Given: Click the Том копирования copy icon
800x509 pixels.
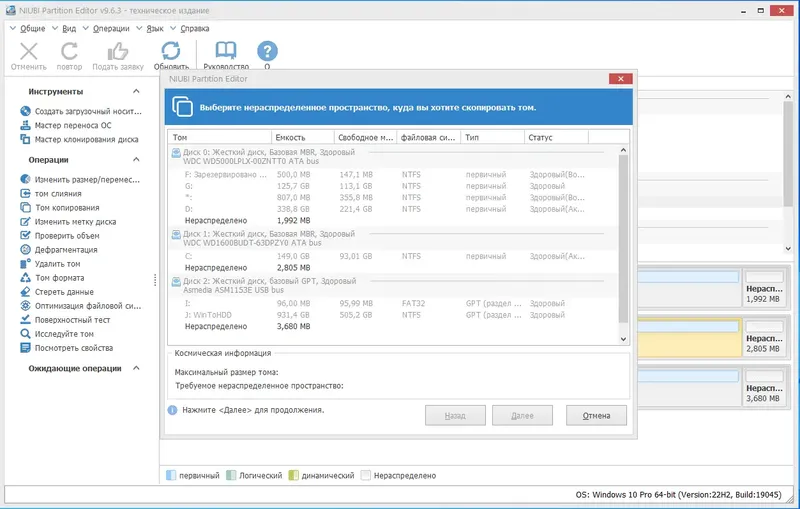Looking at the screenshot, I should (x=26, y=207).
